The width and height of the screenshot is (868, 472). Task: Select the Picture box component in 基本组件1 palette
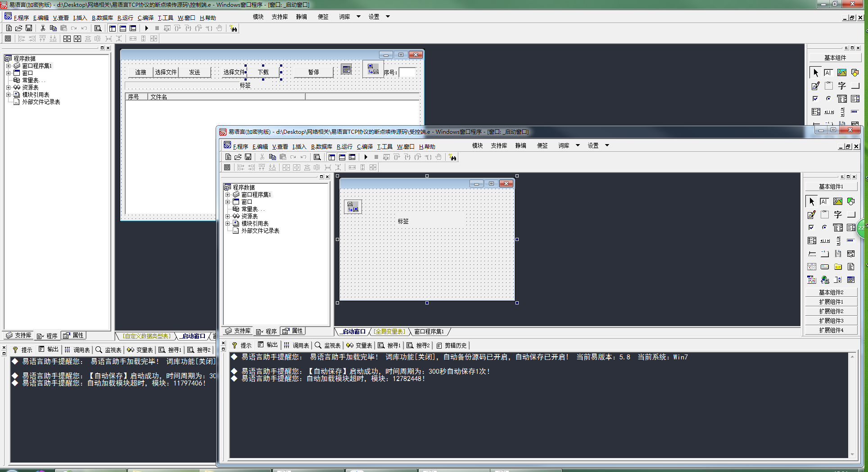pyautogui.click(x=838, y=201)
